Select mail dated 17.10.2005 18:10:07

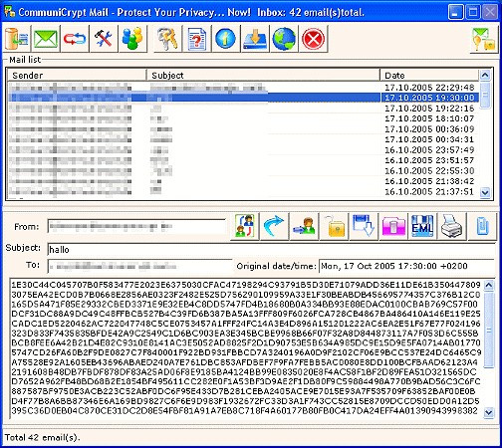(243, 118)
